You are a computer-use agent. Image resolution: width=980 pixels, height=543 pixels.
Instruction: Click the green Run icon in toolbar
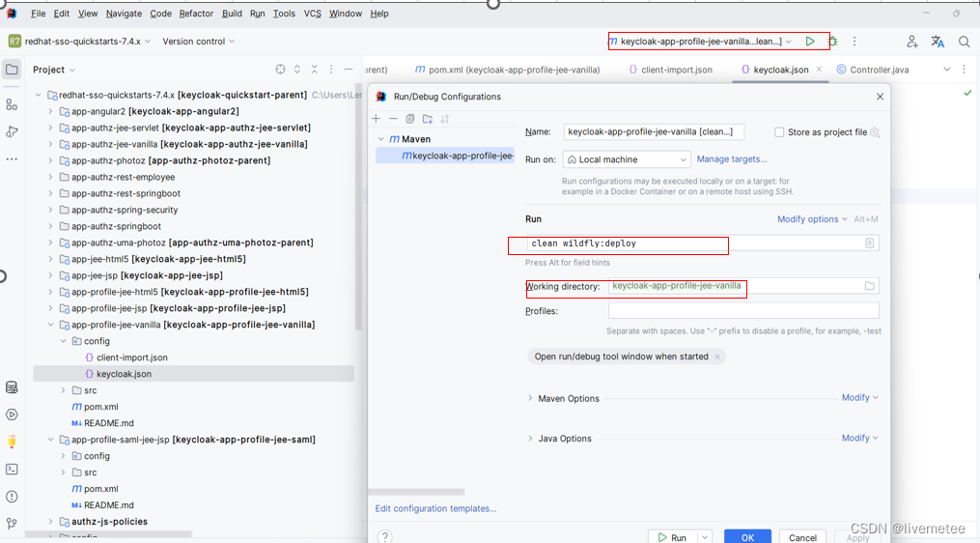(810, 42)
